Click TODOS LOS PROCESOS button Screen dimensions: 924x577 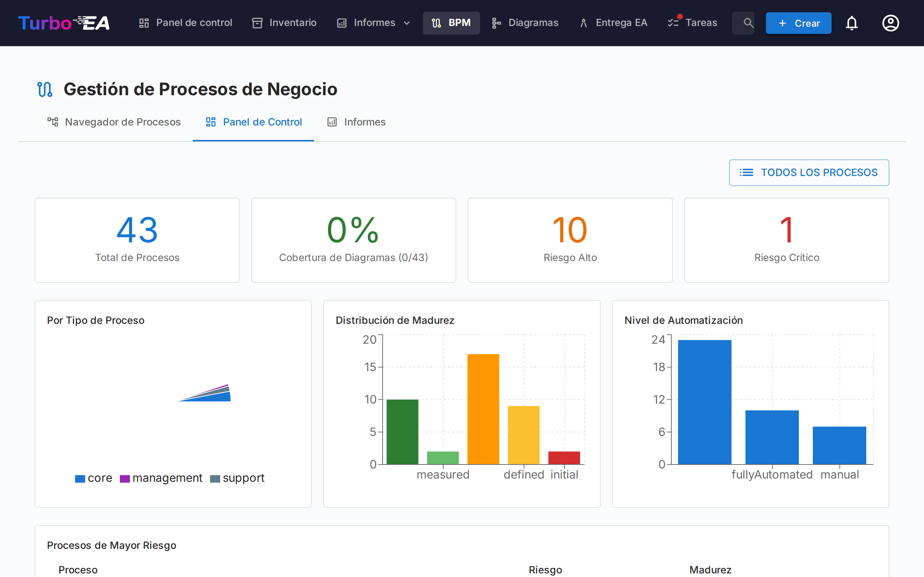809,172
